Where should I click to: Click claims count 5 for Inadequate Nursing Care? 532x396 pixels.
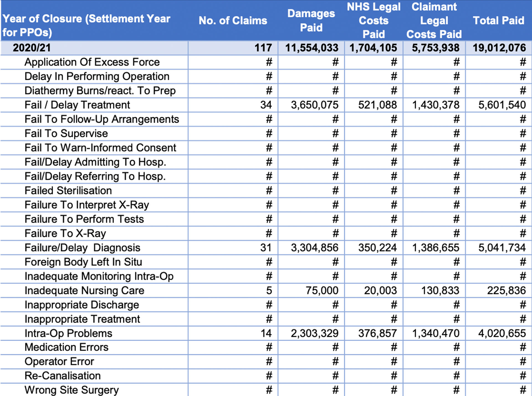pyautogui.click(x=269, y=290)
